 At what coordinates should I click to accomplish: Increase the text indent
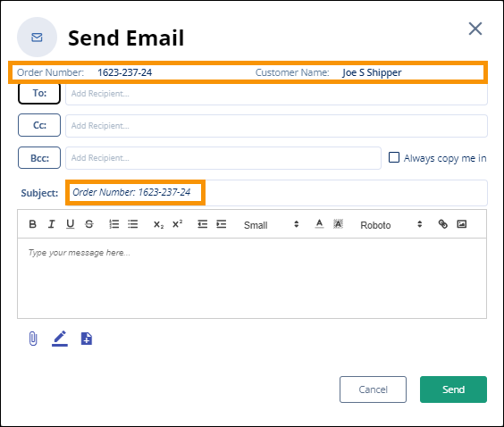pos(221,224)
